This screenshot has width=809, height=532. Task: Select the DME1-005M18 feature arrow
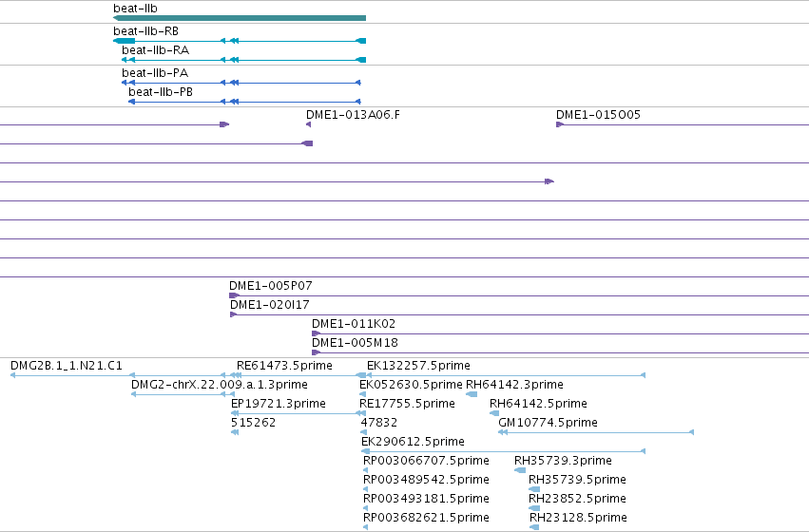point(316,352)
